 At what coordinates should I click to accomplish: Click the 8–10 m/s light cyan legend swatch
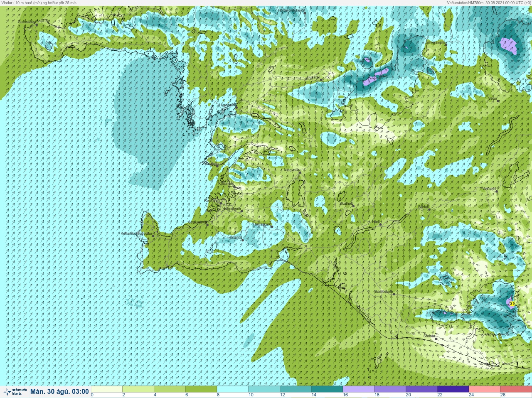(233, 389)
